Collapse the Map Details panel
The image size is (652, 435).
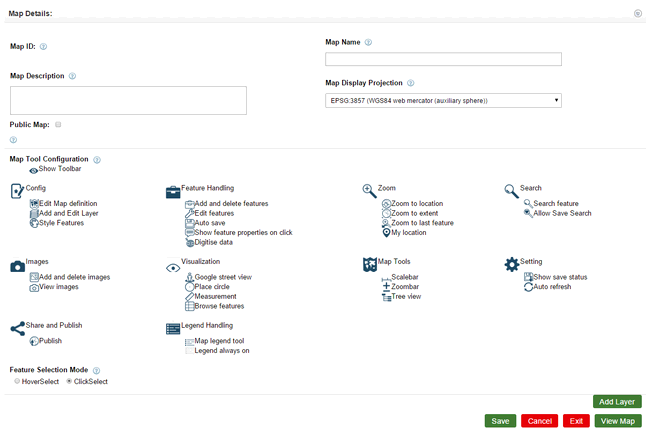(x=638, y=14)
